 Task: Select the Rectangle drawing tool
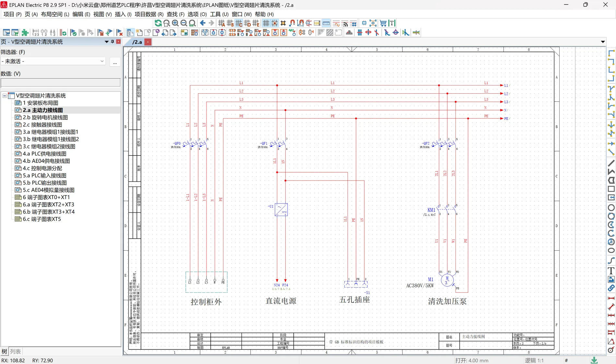click(x=611, y=189)
